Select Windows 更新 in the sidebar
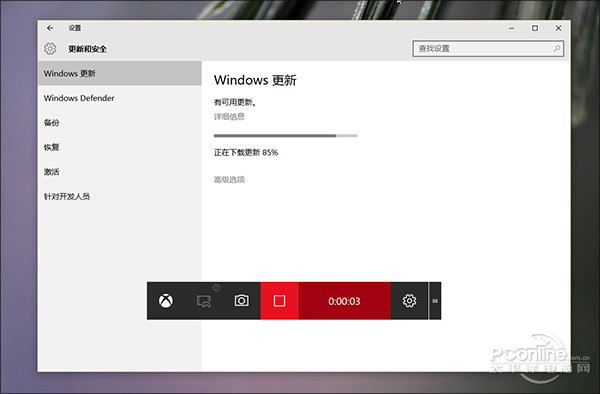Viewport: 600px width, 394px height. [119, 73]
